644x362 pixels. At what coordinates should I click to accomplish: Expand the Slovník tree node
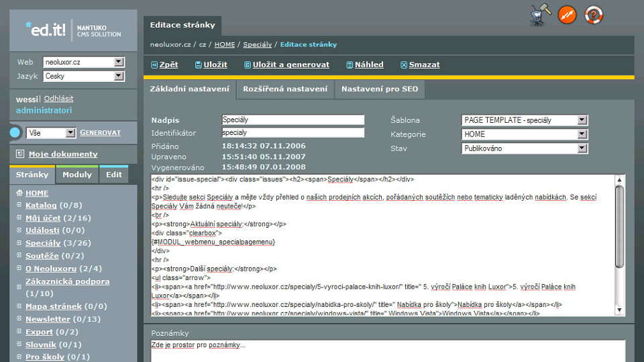coord(19,344)
